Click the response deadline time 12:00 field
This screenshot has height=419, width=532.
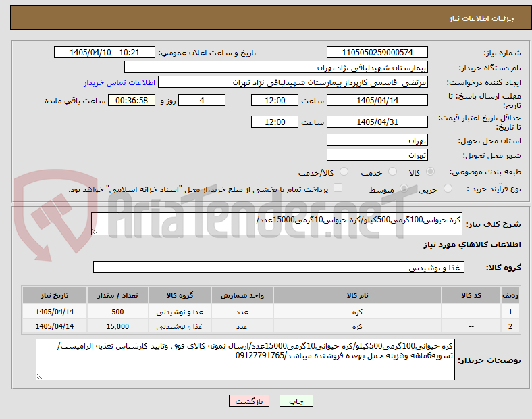(x=275, y=101)
